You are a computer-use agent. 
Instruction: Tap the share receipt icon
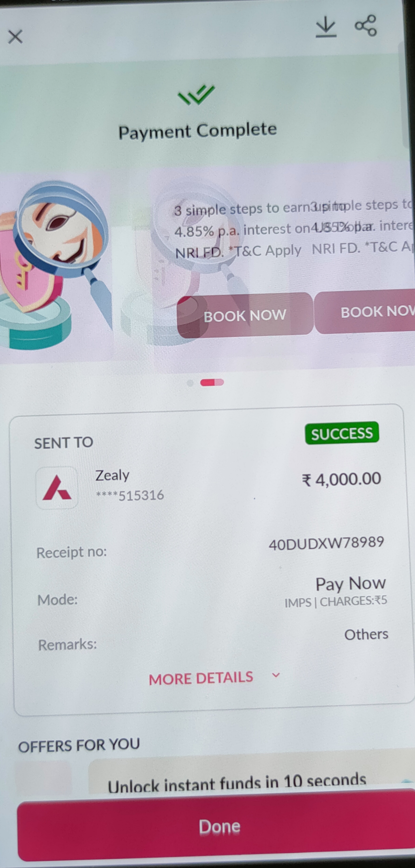click(x=365, y=25)
